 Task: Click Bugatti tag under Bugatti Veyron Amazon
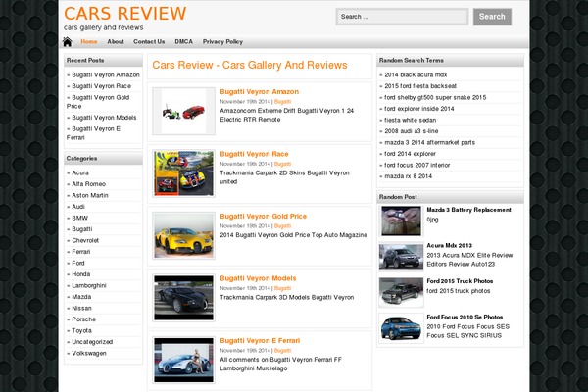[282, 102]
